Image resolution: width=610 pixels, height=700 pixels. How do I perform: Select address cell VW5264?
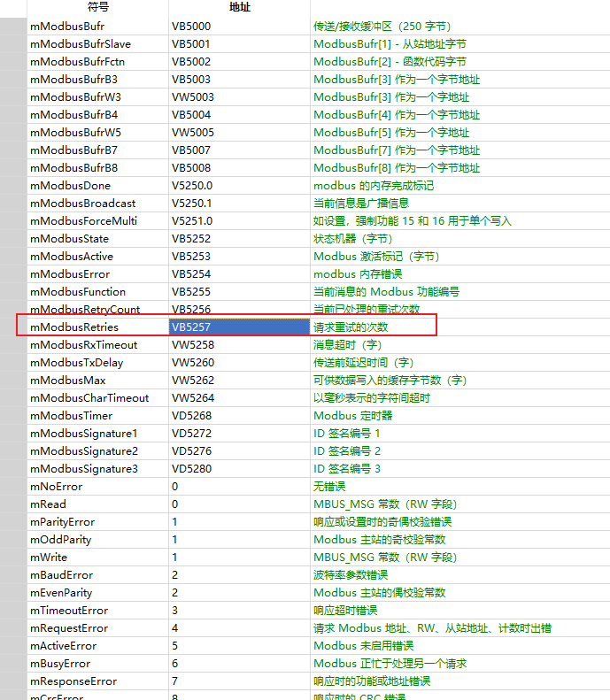point(239,398)
